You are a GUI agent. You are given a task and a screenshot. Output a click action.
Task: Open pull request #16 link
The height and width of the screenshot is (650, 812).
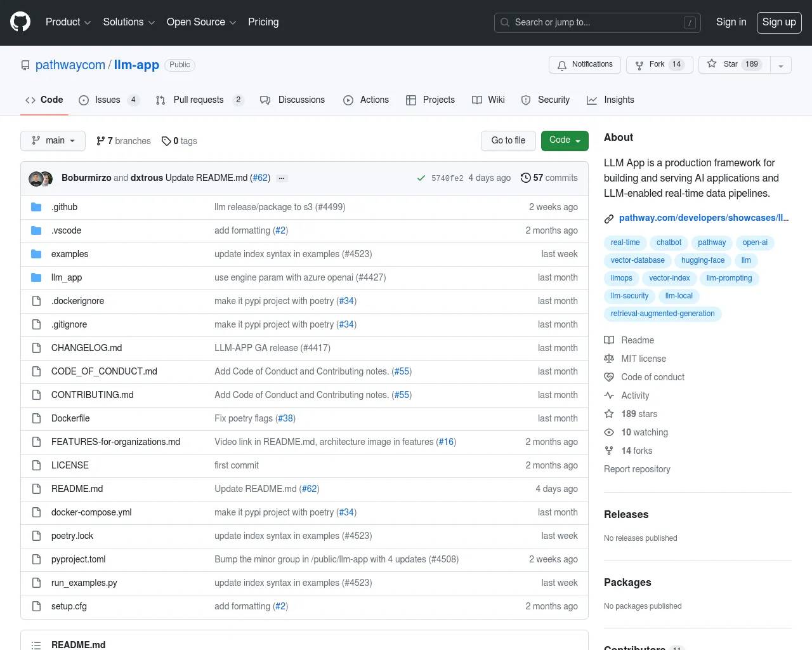tap(447, 442)
